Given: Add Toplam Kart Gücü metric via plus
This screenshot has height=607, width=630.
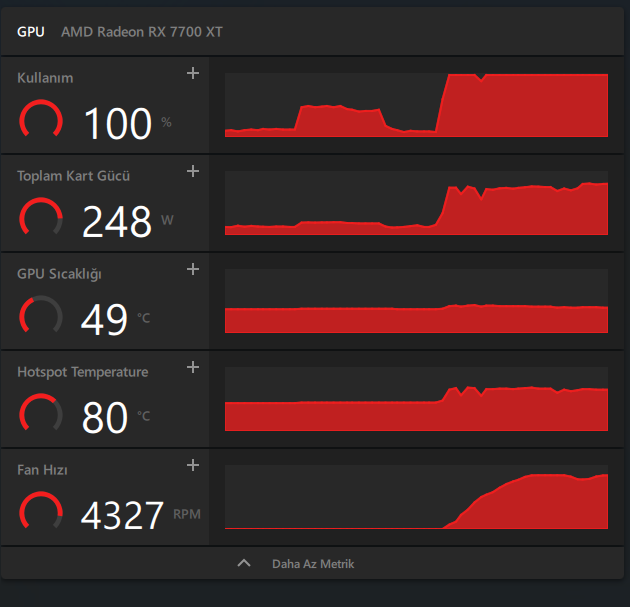Looking at the screenshot, I should click(x=193, y=171).
